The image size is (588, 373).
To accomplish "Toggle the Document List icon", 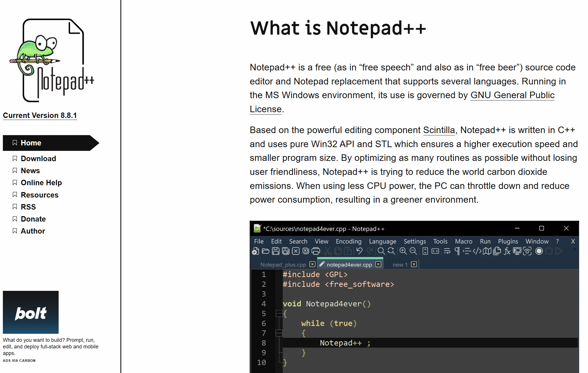I will [497, 251].
